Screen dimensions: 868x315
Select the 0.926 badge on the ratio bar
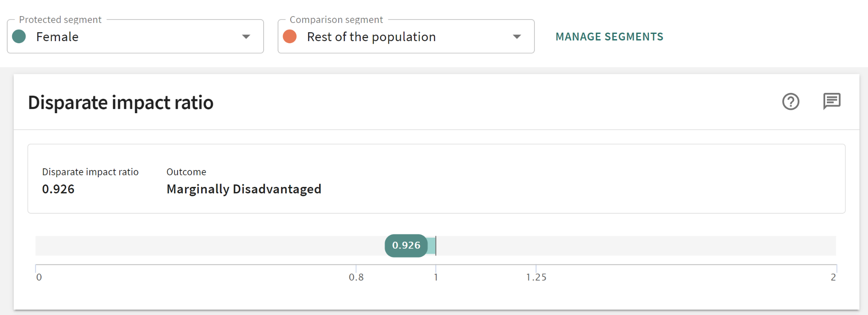[406, 245]
